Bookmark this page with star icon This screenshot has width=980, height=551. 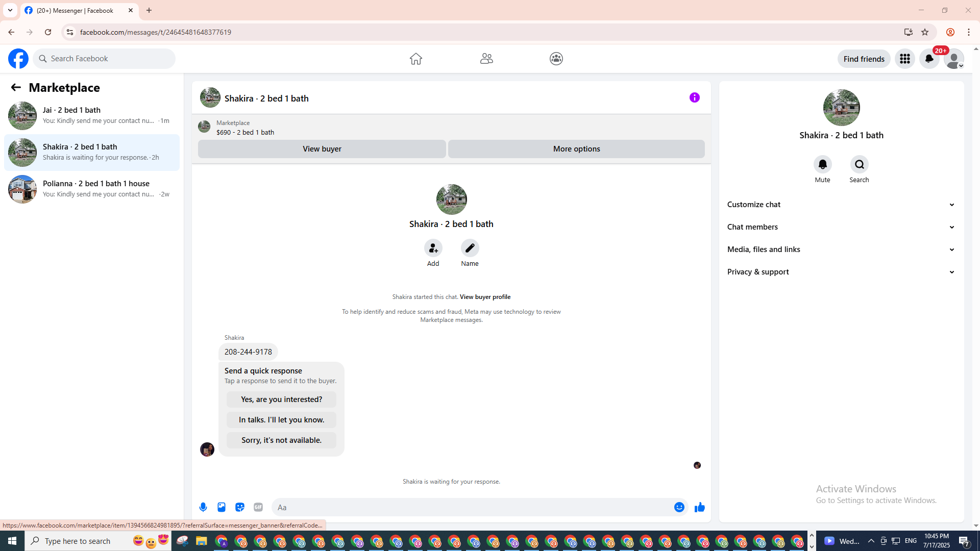point(925,32)
